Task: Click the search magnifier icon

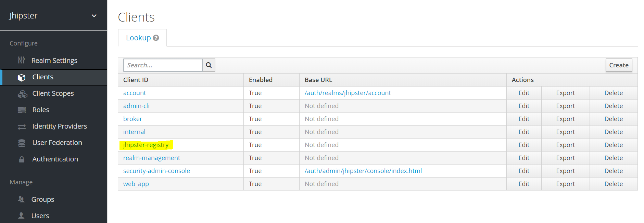Action: click(x=209, y=65)
